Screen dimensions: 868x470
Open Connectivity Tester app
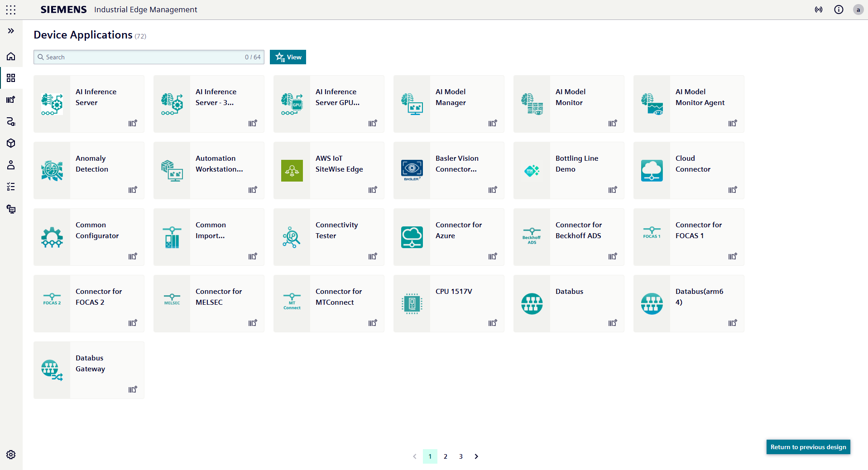pos(329,237)
